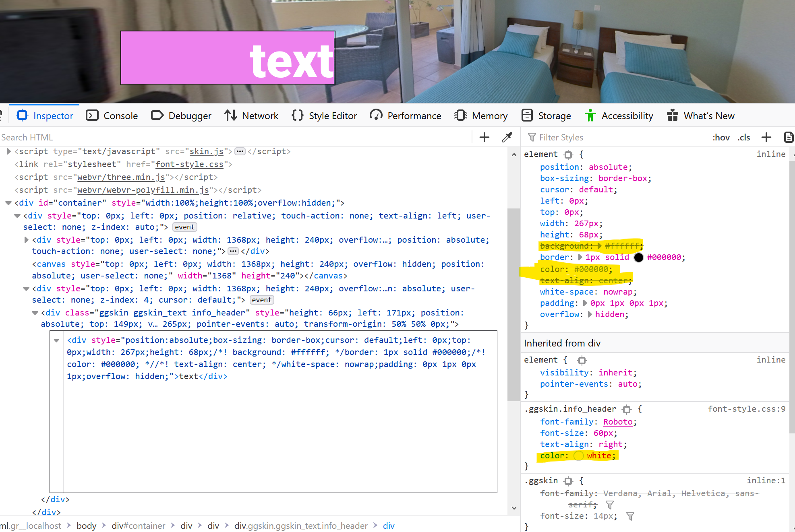
Task: Click the Search HTML field
Action: [x=236, y=137]
